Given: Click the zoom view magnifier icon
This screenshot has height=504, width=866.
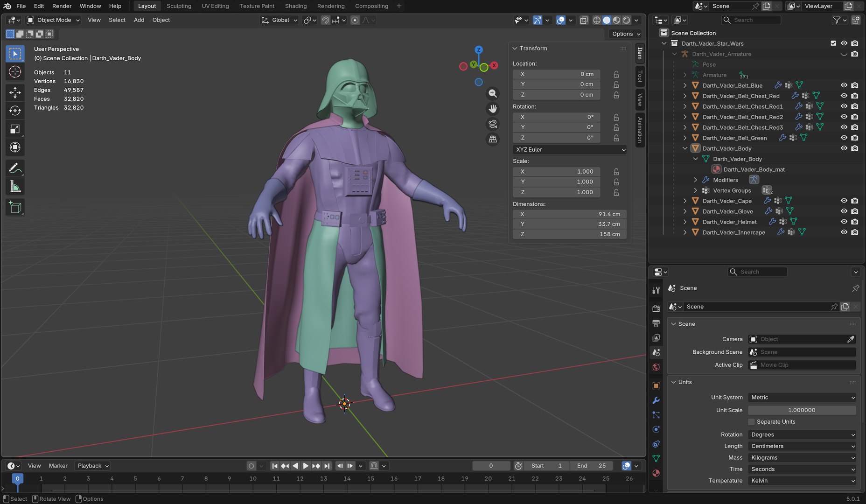Looking at the screenshot, I should 493,93.
